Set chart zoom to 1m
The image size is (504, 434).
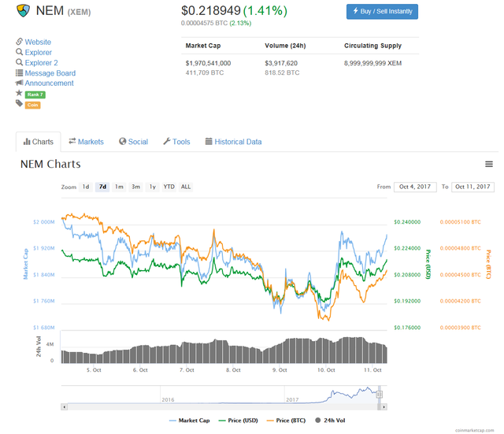119,187
